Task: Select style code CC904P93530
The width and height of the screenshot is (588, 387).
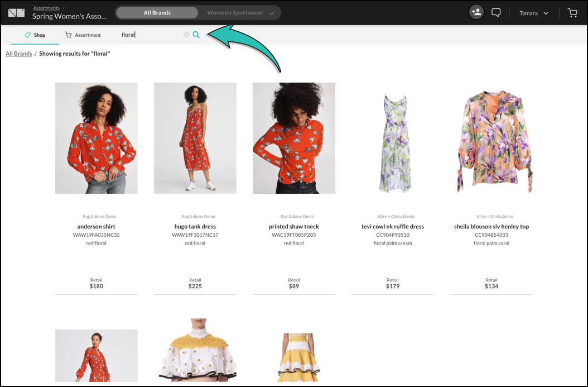Action: 393,235
